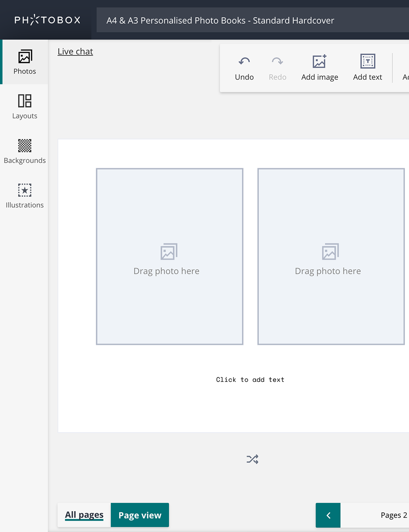The image size is (409, 532).
Task: Click the 'Click to add text' field
Action: point(250,380)
